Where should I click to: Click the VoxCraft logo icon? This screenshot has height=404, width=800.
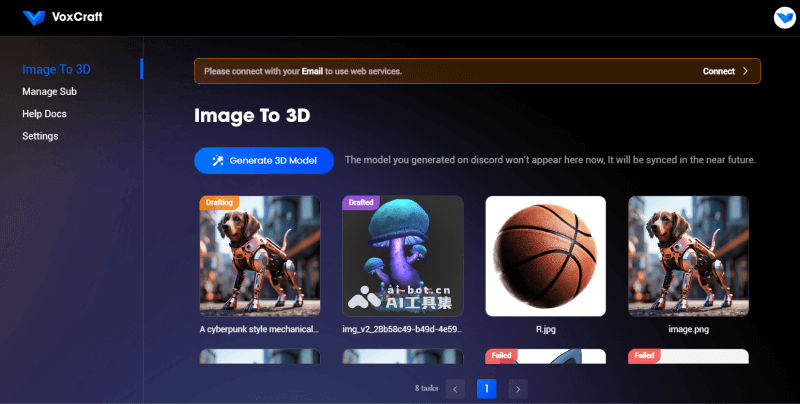[34, 17]
